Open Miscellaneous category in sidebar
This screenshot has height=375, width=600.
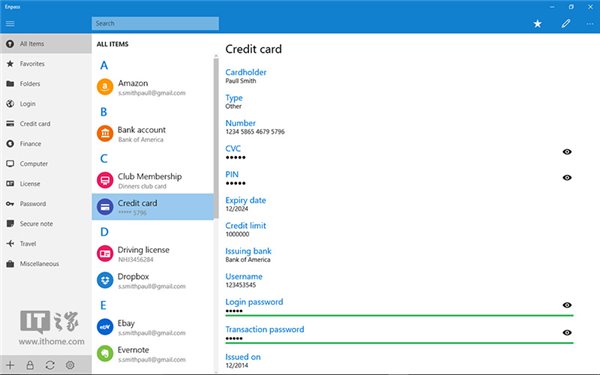tap(46, 264)
